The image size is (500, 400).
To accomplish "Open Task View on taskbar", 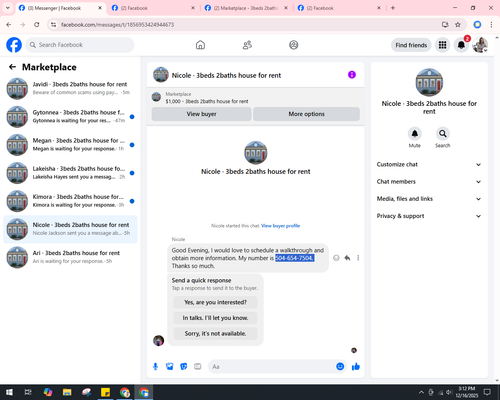I will point(28,392).
